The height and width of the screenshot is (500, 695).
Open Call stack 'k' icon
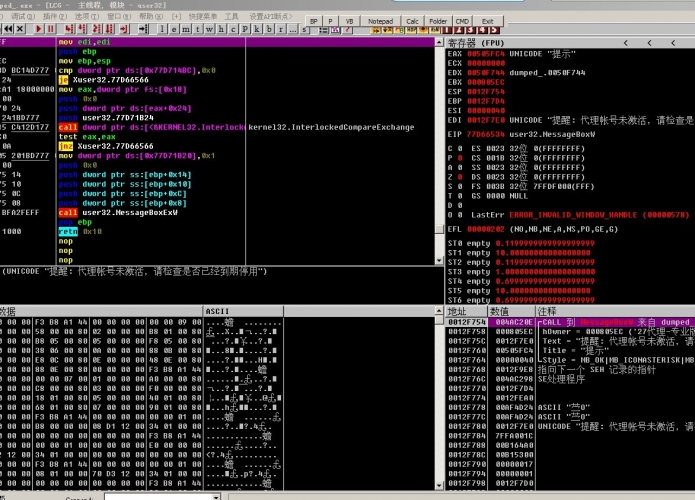click(257, 29)
